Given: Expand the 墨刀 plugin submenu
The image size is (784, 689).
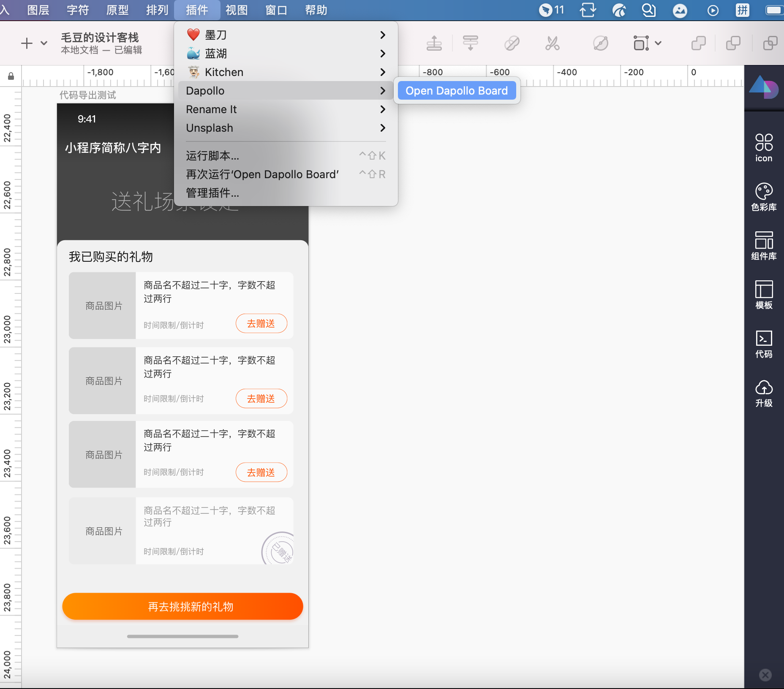Looking at the screenshot, I should pos(286,35).
